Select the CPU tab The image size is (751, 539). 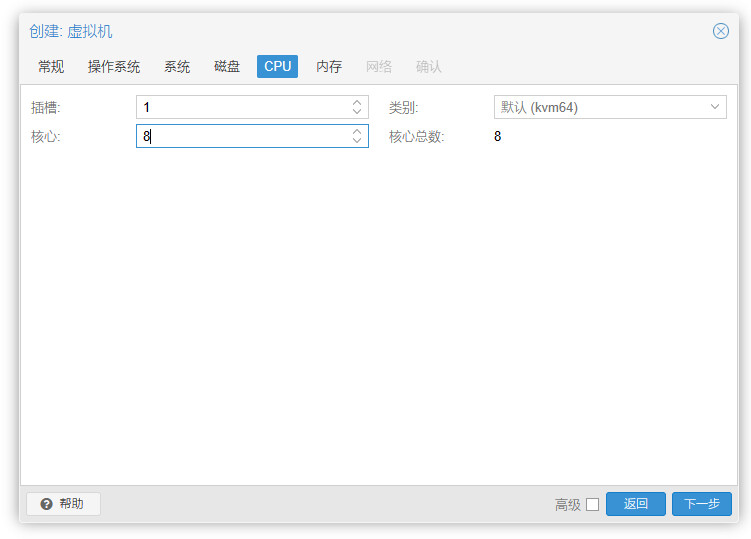tap(277, 66)
